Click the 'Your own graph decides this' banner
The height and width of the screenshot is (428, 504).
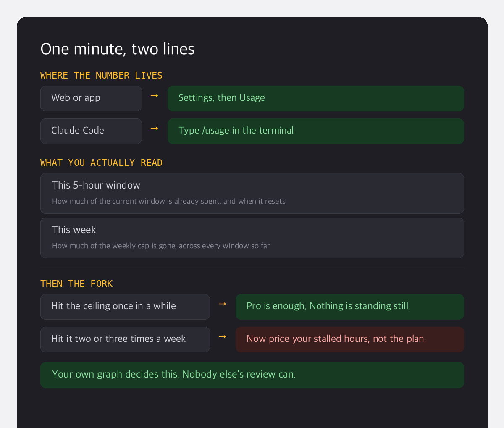[x=252, y=375]
